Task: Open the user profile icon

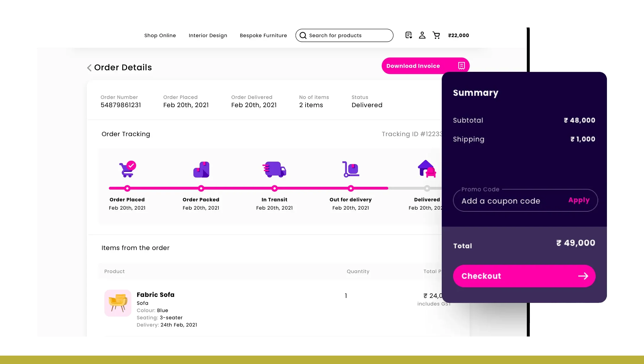Action: pos(422,35)
